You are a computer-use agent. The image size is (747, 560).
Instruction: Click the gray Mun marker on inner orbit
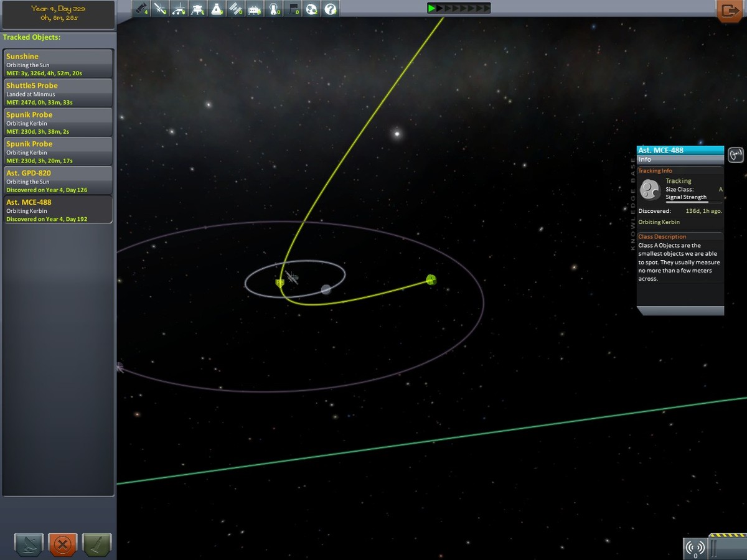[326, 289]
